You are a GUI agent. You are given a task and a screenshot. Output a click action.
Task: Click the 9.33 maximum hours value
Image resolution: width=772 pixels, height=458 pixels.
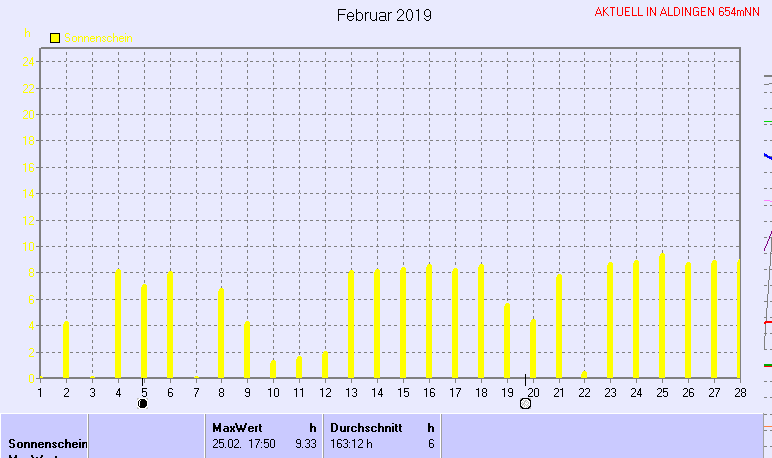tap(305, 443)
